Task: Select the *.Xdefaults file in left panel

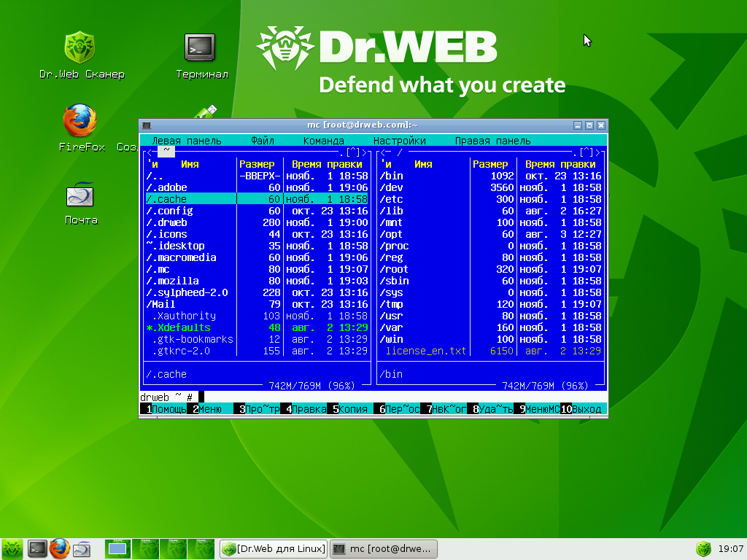Action: (257, 327)
